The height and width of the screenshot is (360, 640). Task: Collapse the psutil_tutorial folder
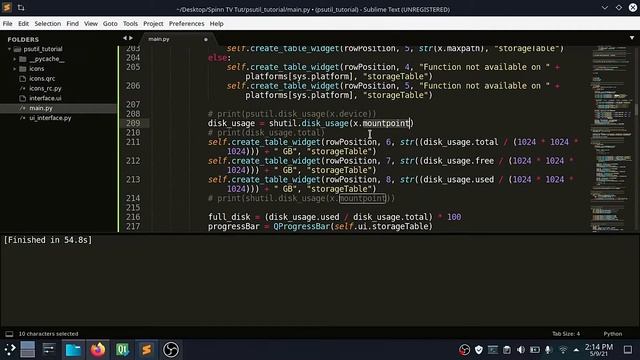(x=9, y=49)
